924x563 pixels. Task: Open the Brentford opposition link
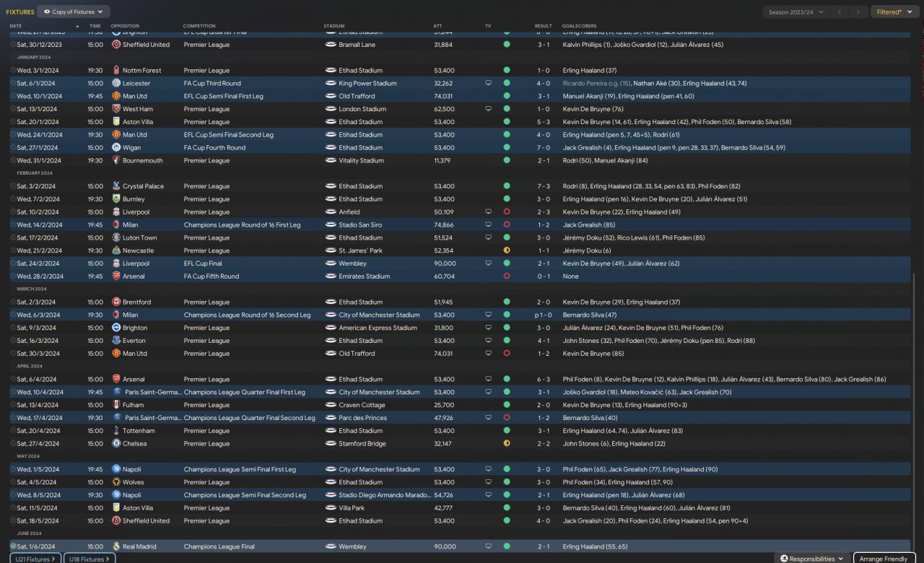(x=136, y=302)
